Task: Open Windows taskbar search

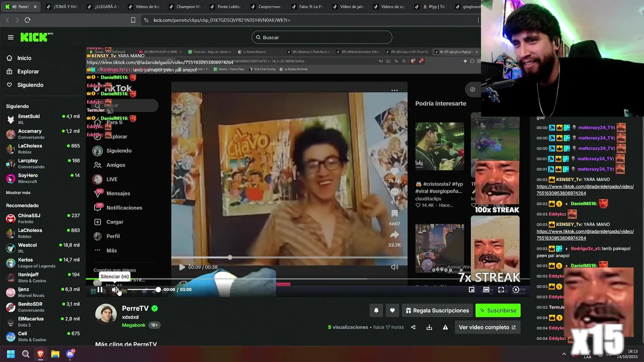Action: (x=26, y=354)
